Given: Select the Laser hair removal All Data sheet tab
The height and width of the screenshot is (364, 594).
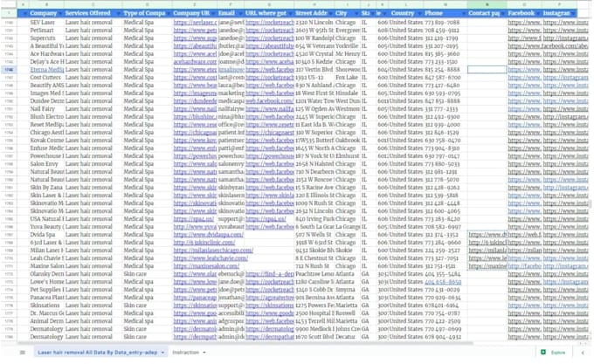Looking at the screenshot, I should tap(97, 353).
